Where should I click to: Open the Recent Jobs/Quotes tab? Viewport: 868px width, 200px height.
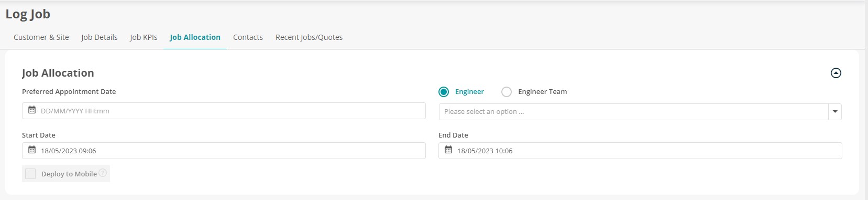click(x=309, y=37)
